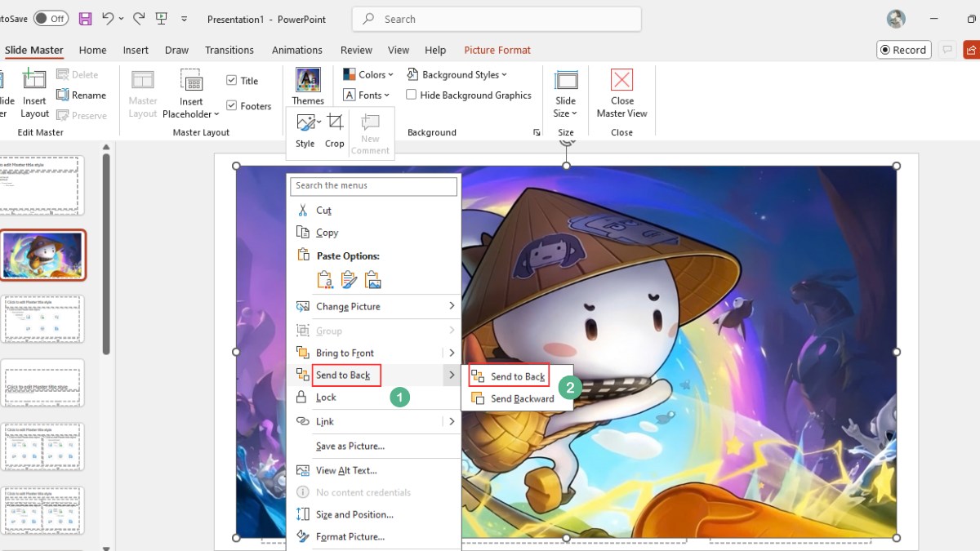Click the Close Master View icon
The image size is (980, 551).
tap(621, 80)
